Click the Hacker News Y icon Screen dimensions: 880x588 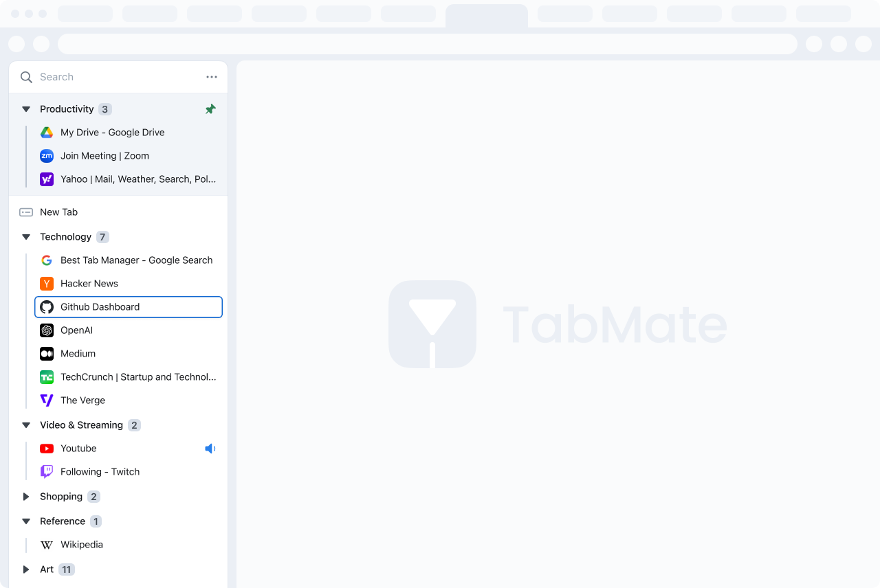[x=47, y=284]
